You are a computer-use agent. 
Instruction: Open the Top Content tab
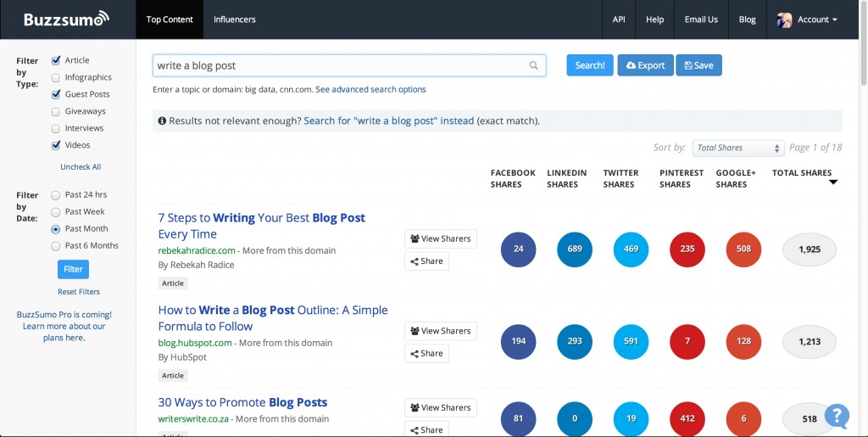170,20
